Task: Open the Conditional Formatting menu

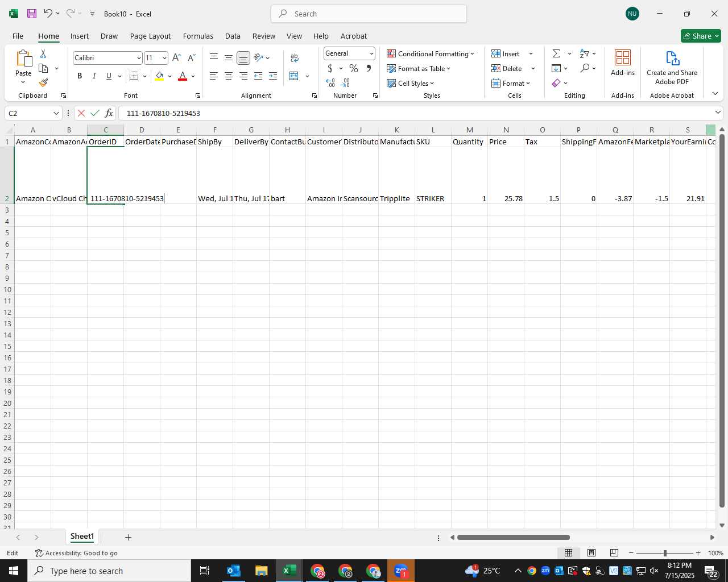Action: (431, 53)
